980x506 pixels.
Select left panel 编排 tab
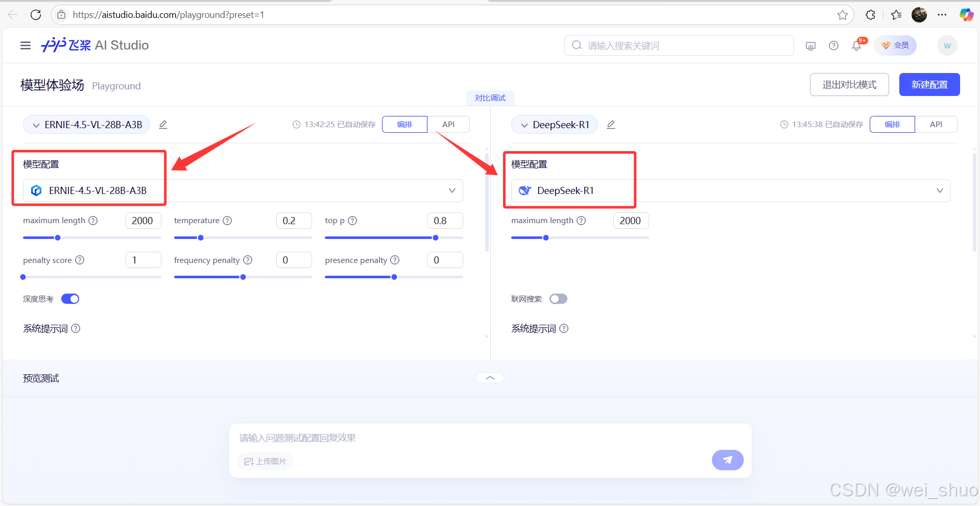[404, 124]
